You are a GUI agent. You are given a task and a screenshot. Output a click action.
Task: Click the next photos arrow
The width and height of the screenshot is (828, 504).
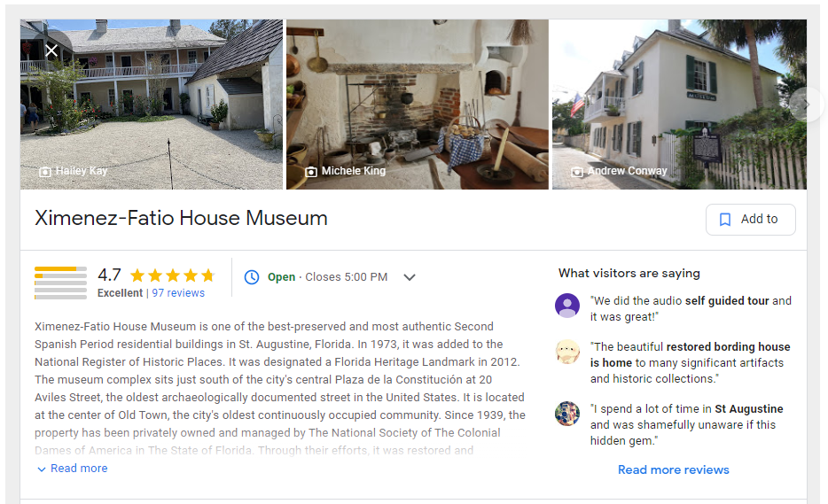coord(807,105)
